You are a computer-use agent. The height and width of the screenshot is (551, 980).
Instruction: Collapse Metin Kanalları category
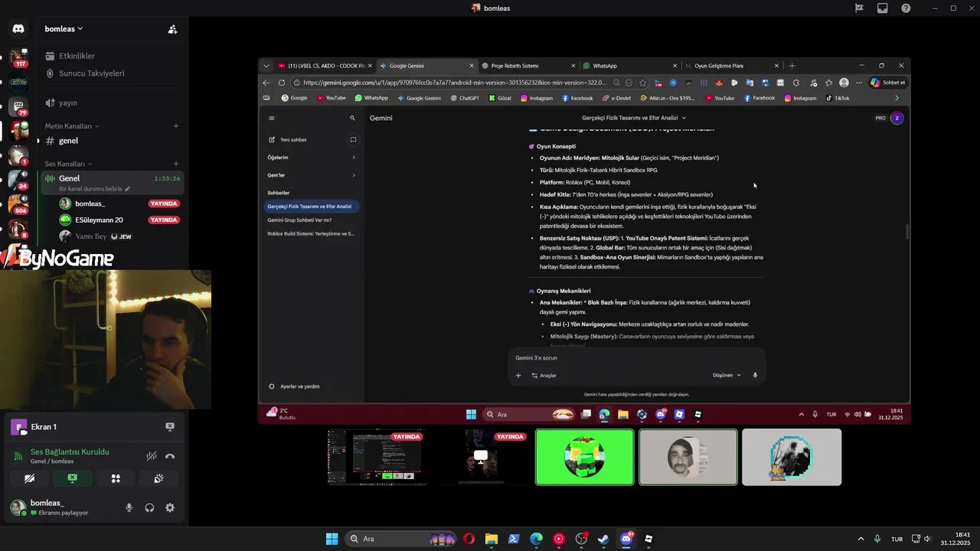pyautogui.click(x=72, y=126)
